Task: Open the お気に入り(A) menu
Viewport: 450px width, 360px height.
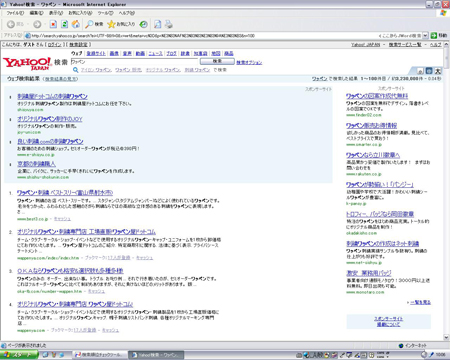Action: 80,13
